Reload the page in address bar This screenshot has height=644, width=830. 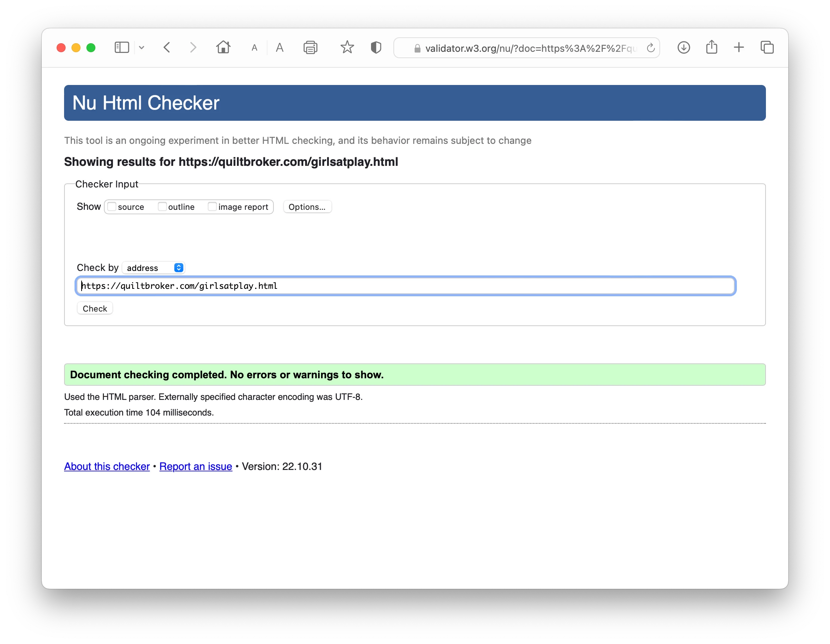(650, 48)
